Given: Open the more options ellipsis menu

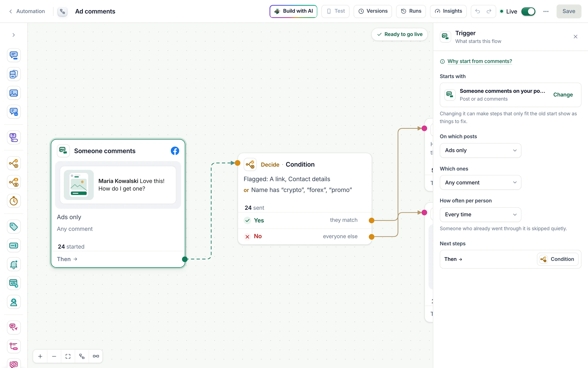Looking at the screenshot, I should [546, 11].
